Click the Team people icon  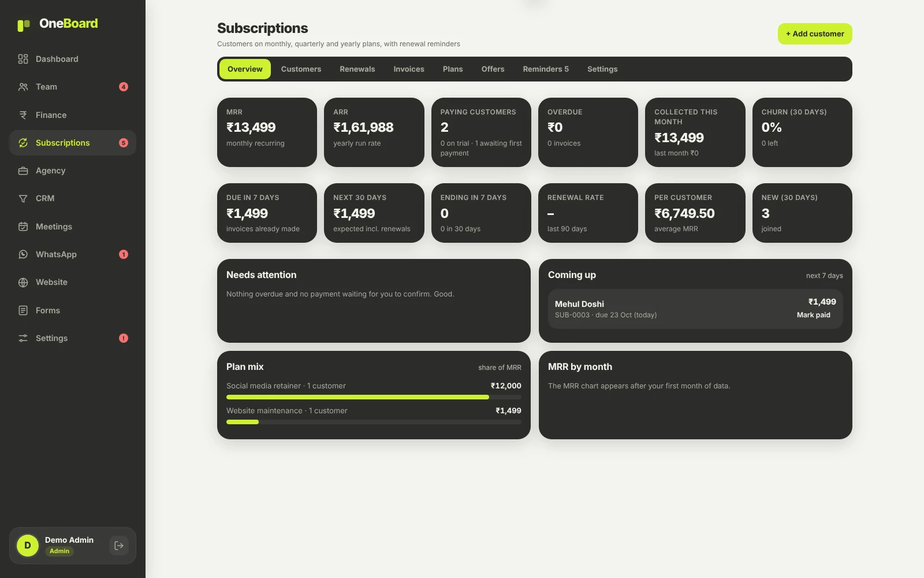(23, 87)
